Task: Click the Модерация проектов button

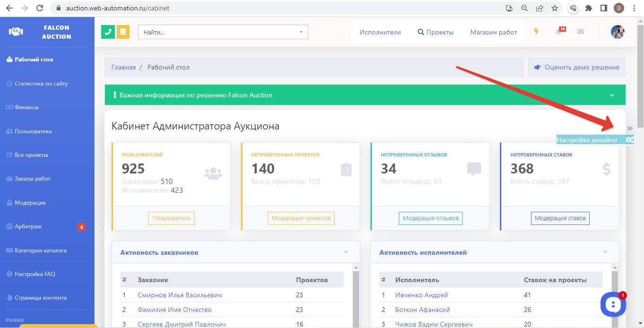Action: [301, 218]
